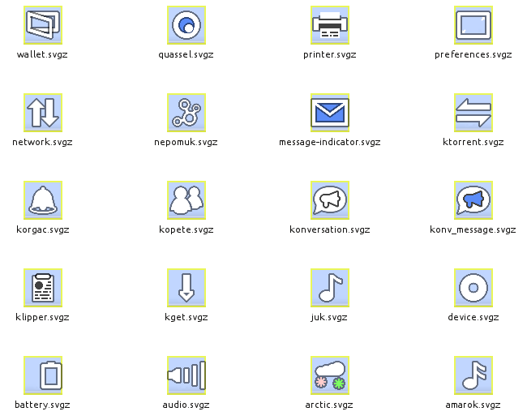Select the audio.svgz volume icon
527x420 pixels.
[x=186, y=375]
